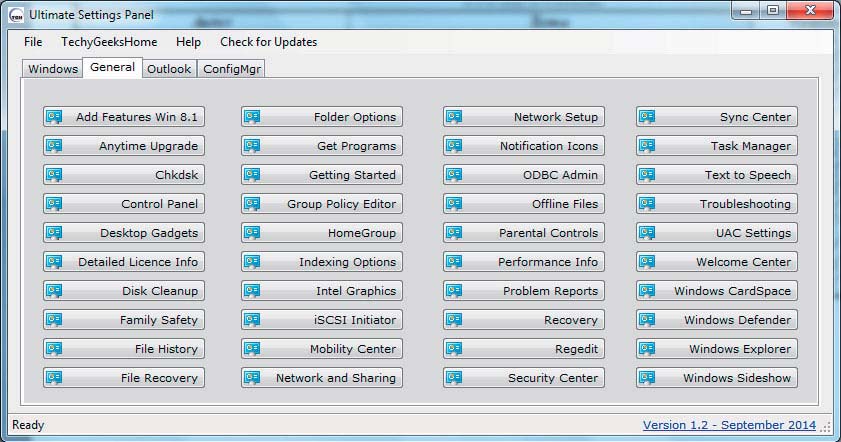Image resolution: width=841 pixels, height=442 pixels.
Task: Click the icon beside Anytime Upgrade
Action: 54,145
